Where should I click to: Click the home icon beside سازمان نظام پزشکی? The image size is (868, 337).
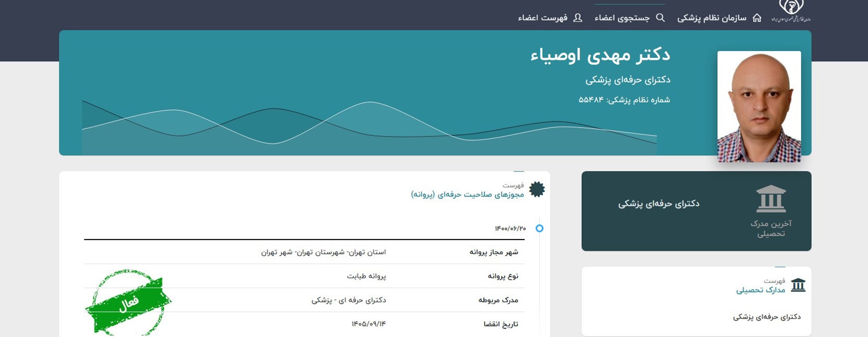pyautogui.click(x=757, y=18)
